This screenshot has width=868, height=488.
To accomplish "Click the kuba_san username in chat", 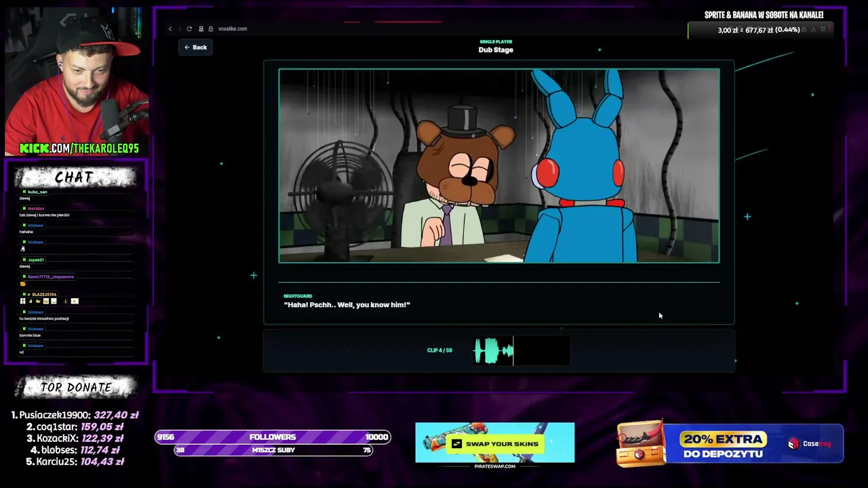I will click(x=37, y=192).
